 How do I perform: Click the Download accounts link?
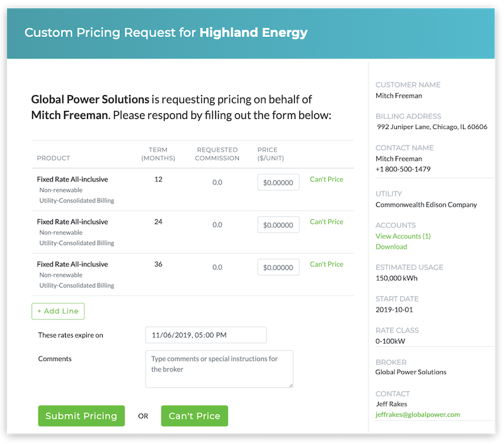pos(391,247)
